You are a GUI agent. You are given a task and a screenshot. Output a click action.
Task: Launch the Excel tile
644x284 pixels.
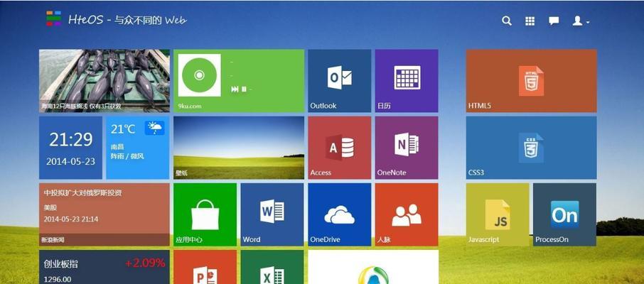tap(272, 267)
